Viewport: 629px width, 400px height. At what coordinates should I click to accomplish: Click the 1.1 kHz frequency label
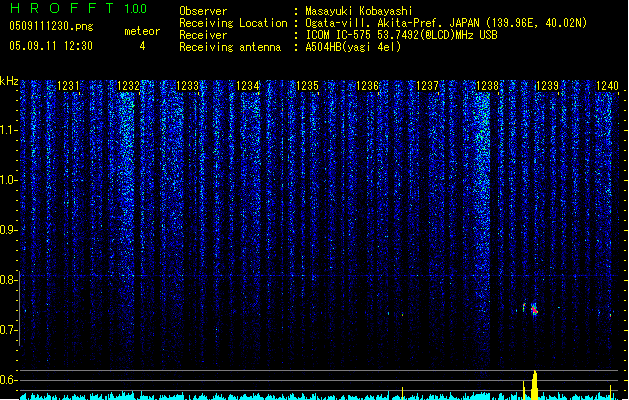pos(9,130)
